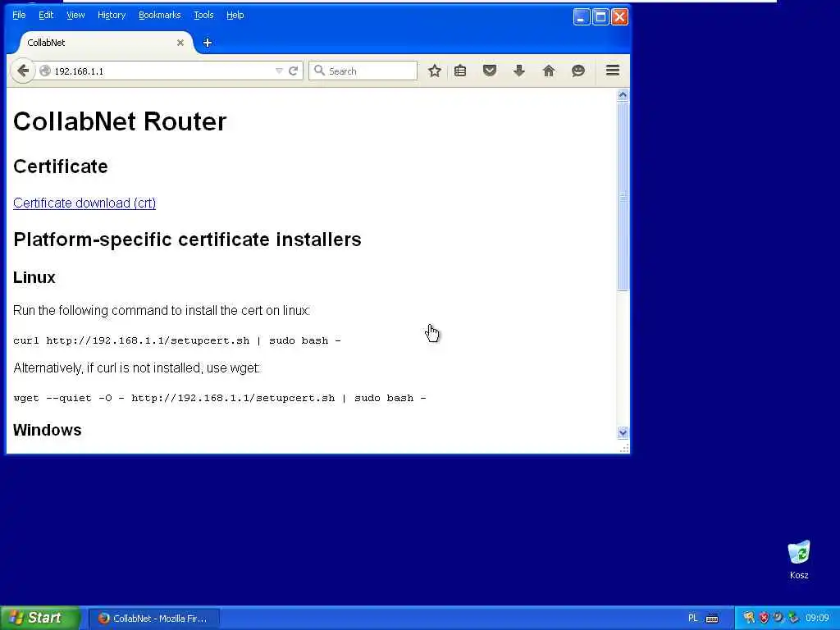Click the Linux heading
The width and height of the screenshot is (840, 630).
tap(34, 277)
